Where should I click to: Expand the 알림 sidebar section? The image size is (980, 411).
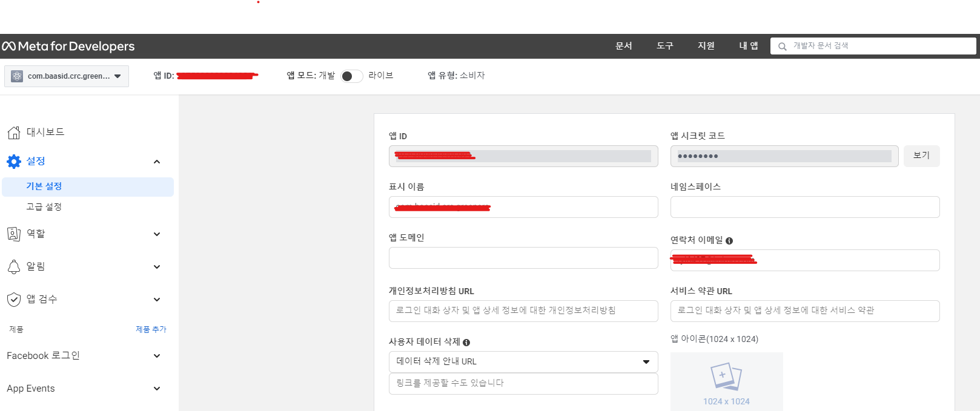click(x=157, y=267)
